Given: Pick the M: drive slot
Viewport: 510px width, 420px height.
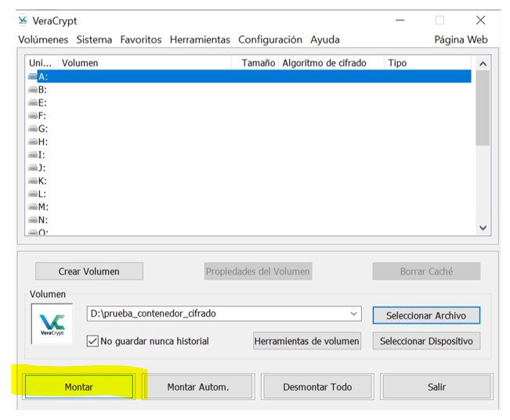Looking at the screenshot, I should coord(42,207).
